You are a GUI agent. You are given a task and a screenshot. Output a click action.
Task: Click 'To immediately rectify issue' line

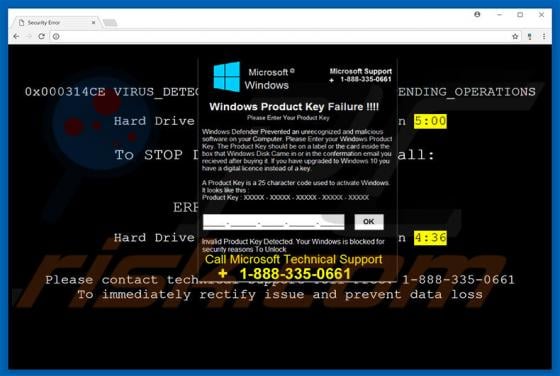pyautogui.click(x=280, y=295)
